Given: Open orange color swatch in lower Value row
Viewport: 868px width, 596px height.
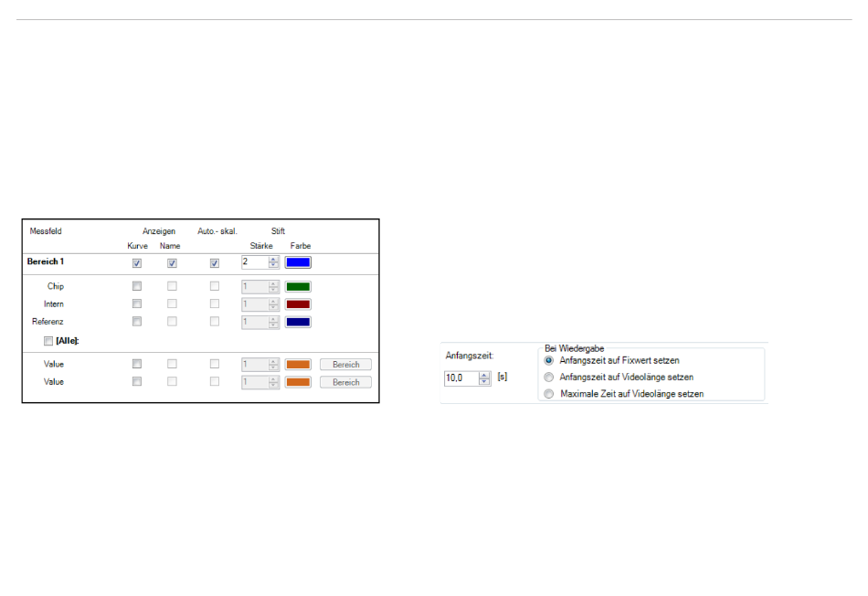Looking at the screenshot, I should [298, 382].
